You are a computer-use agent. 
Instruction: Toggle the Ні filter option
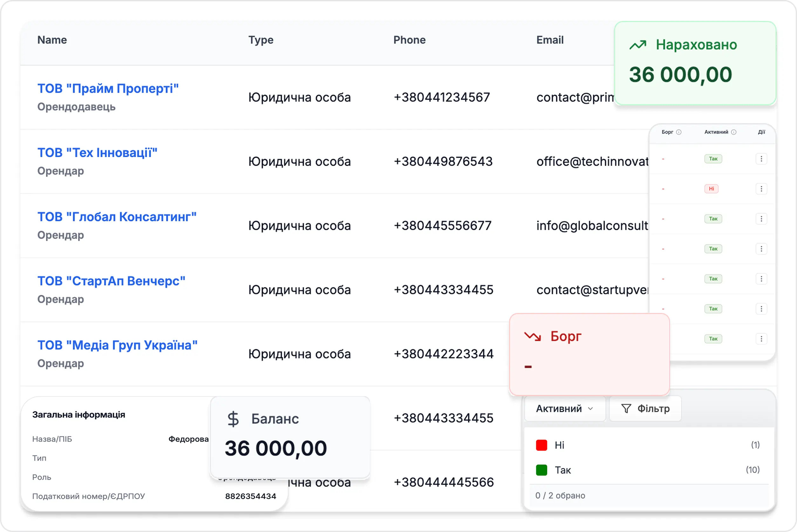coord(559,445)
